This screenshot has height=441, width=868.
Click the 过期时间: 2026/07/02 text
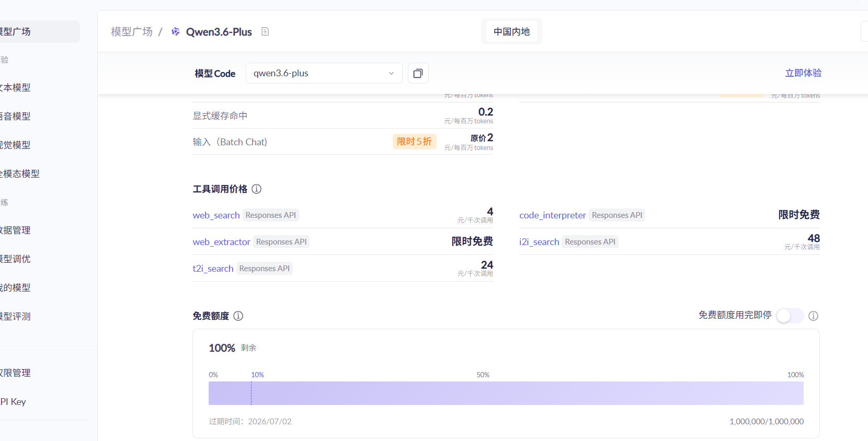click(250, 422)
